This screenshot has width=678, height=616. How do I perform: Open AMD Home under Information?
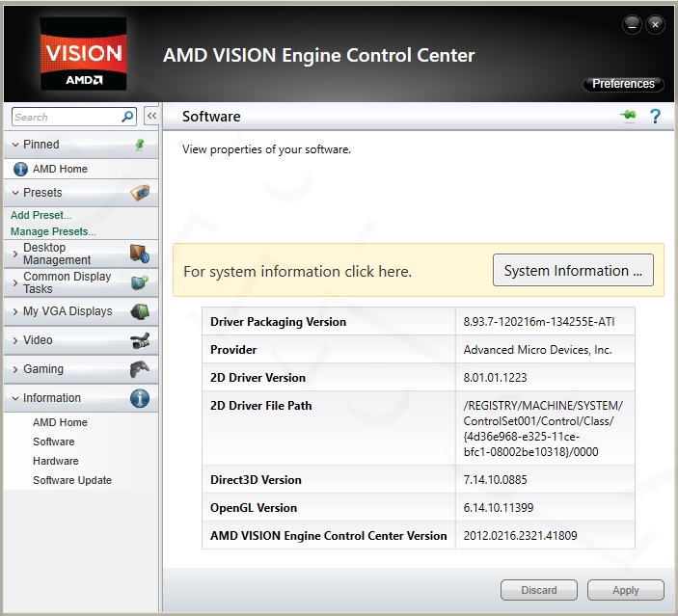pos(60,422)
